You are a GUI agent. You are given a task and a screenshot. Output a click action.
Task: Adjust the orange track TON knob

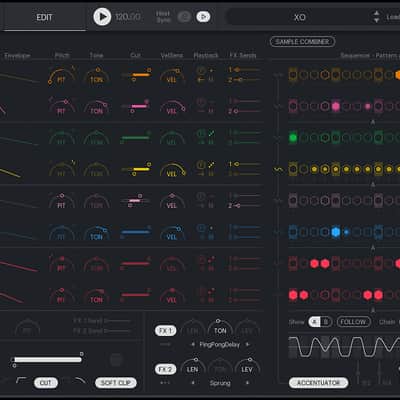97,77
